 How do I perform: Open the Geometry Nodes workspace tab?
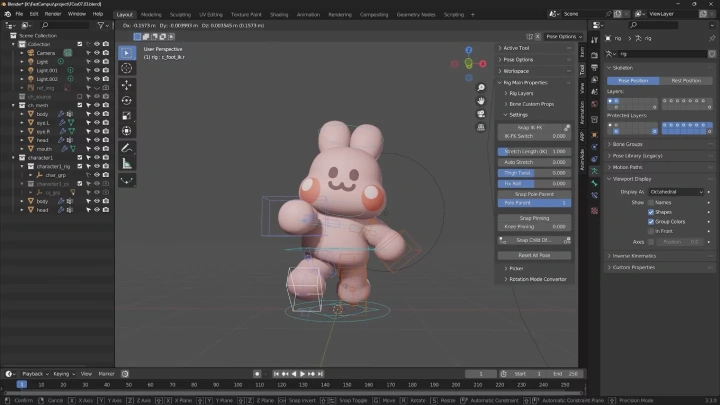pos(416,15)
